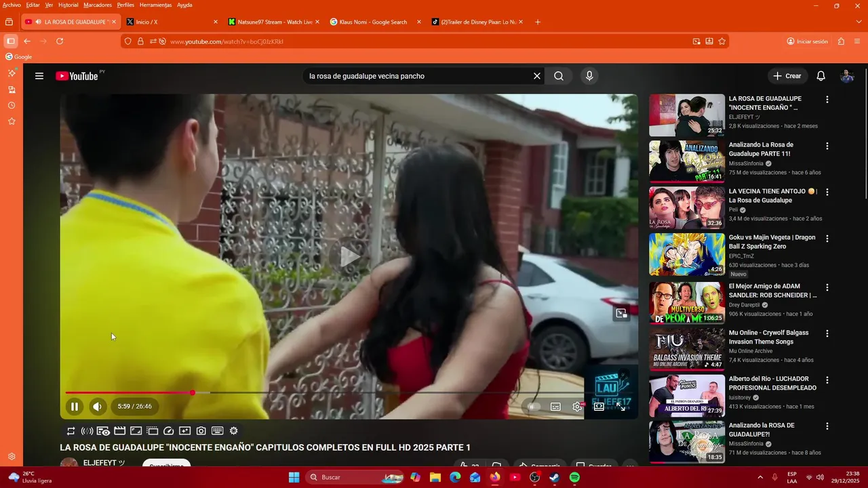The height and width of the screenshot is (488, 868).
Task: Reload the current page
Action: click(x=60, y=41)
